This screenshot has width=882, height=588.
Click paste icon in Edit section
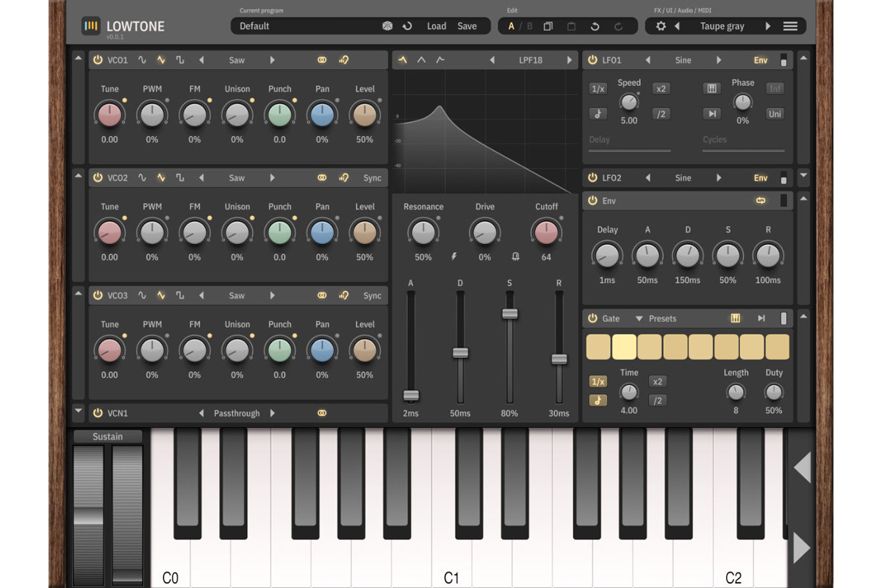pos(571,26)
